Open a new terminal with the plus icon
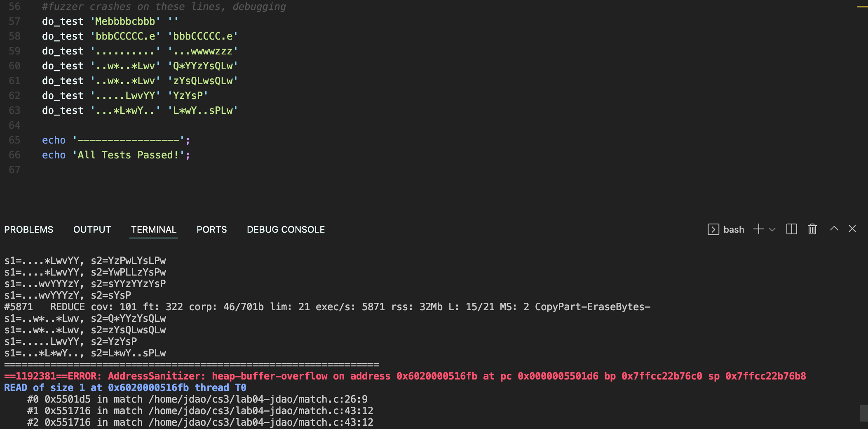This screenshot has height=429, width=868. pyautogui.click(x=758, y=229)
